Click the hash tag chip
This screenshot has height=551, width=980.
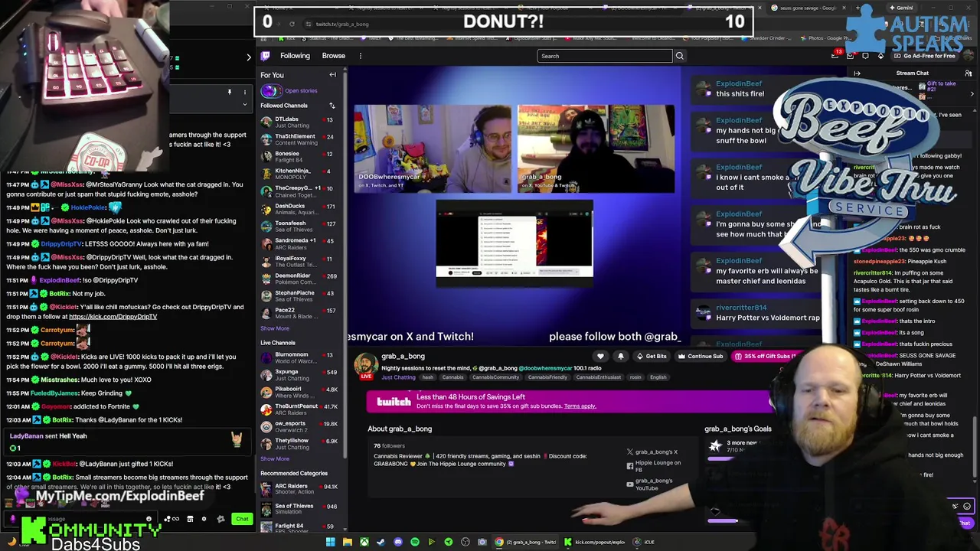pyautogui.click(x=428, y=377)
